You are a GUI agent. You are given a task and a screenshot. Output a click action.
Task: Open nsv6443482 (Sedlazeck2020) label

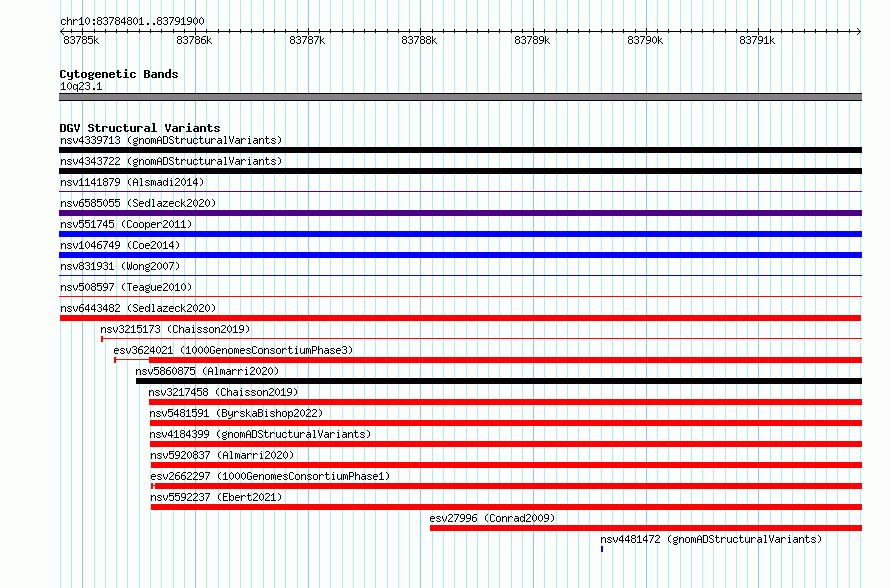click(138, 308)
